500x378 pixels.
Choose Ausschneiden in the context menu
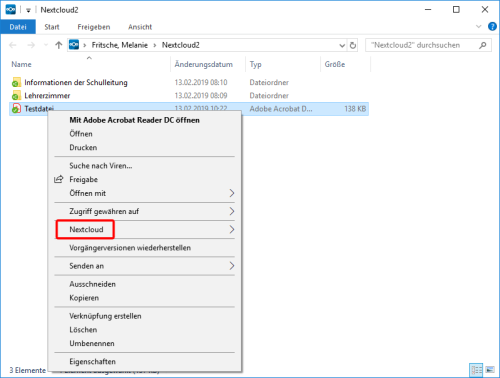coord(145,284)
